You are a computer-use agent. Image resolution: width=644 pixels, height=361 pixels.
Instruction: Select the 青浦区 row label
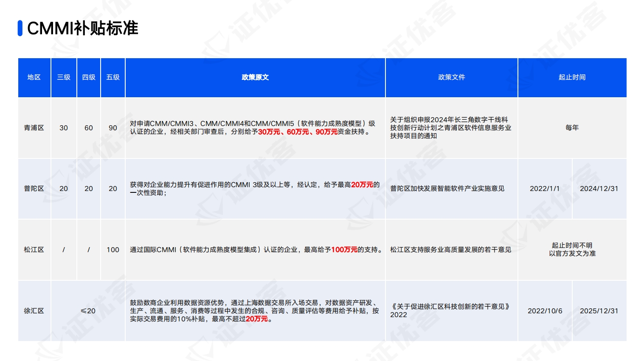(34, 127)
